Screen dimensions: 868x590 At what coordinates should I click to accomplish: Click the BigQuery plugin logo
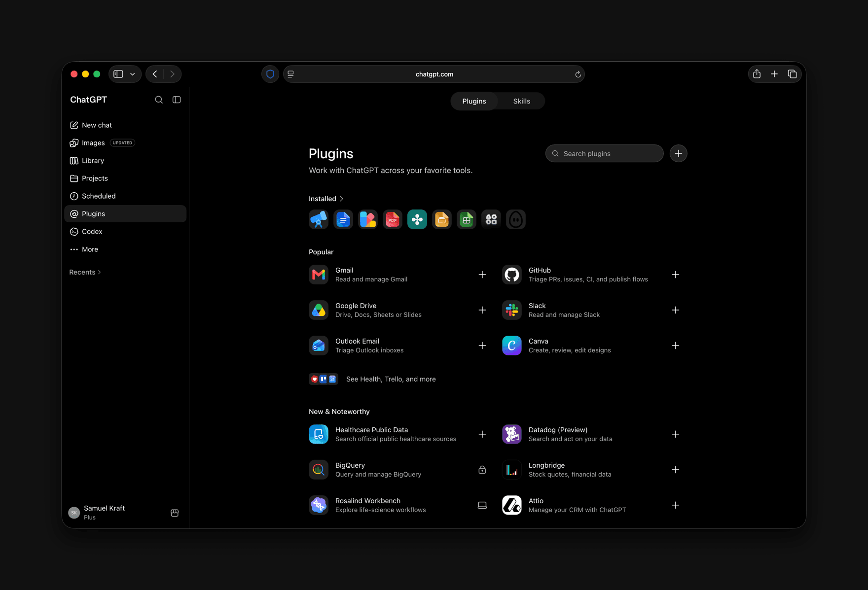tap(319, 470)
